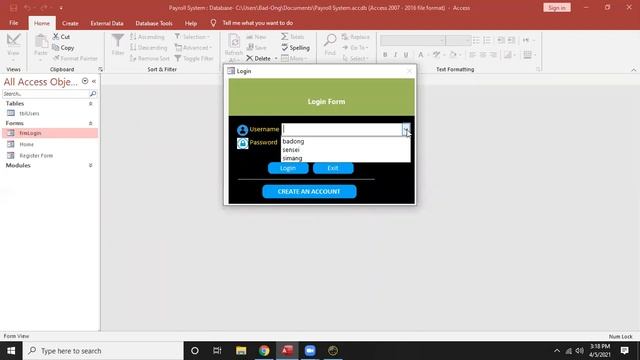
Task: Click the Totals sigma icon
Action: pyautogui.click(x=284, y=37)
